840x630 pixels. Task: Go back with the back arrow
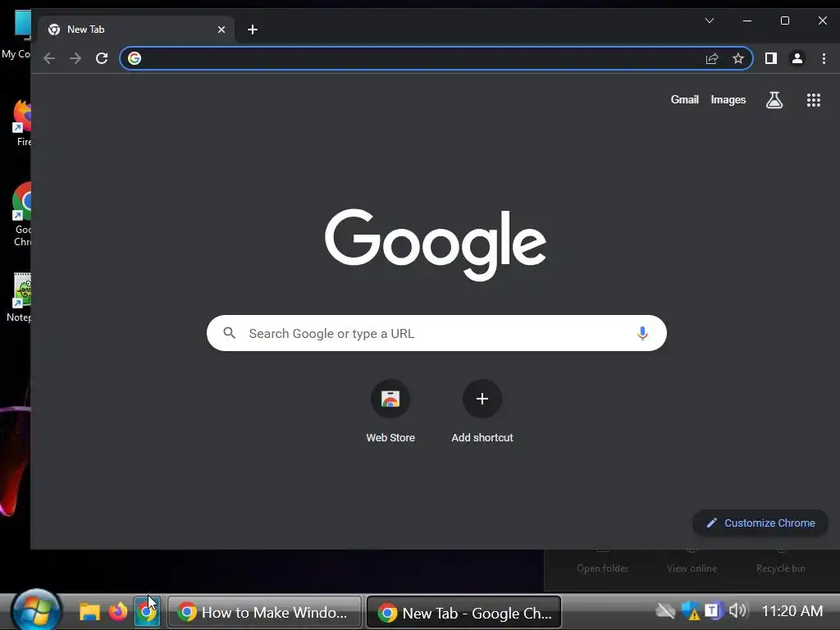[x=49, y=58]
